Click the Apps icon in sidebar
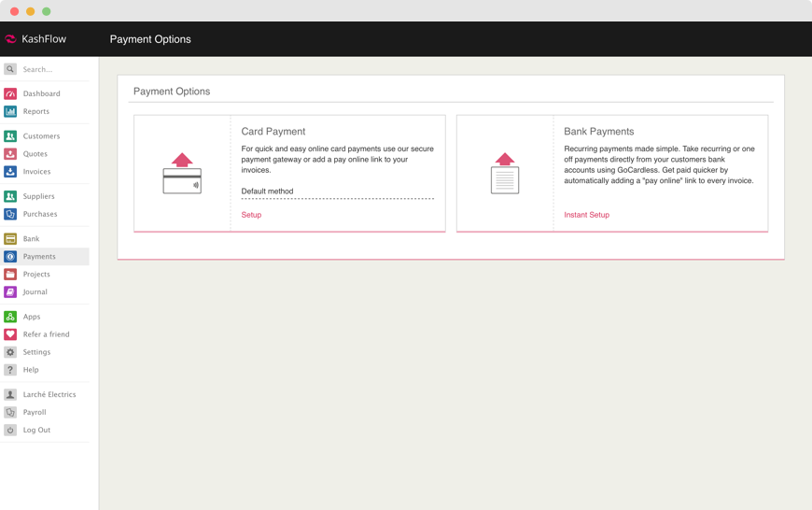The width and height of the screenshot is (812, 510). 10,317
